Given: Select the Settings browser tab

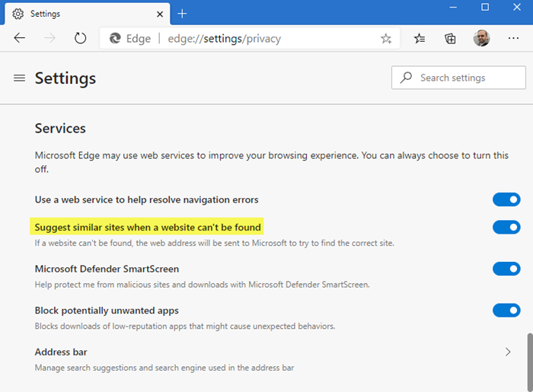Looking at the screenshot, I should pos(88,14).
